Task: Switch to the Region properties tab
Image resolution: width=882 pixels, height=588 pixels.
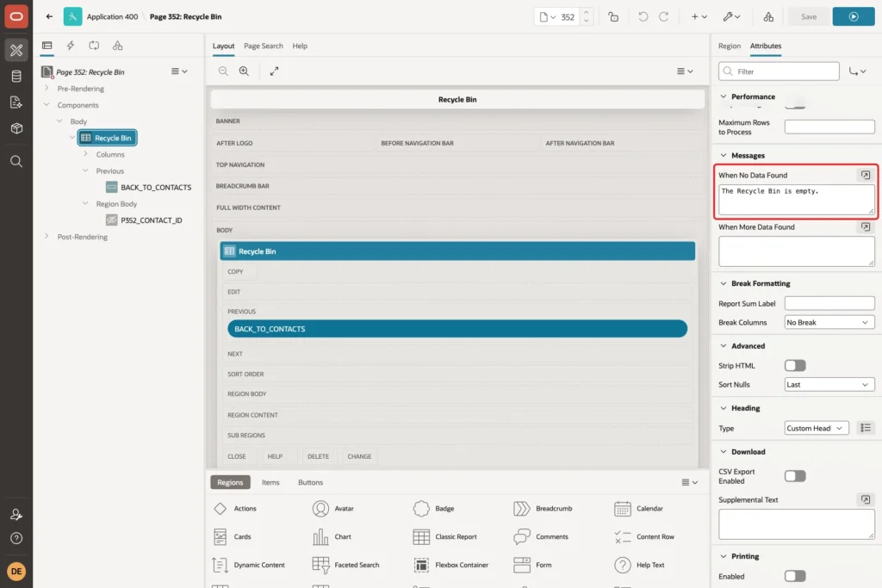Action: pos(729,46)
